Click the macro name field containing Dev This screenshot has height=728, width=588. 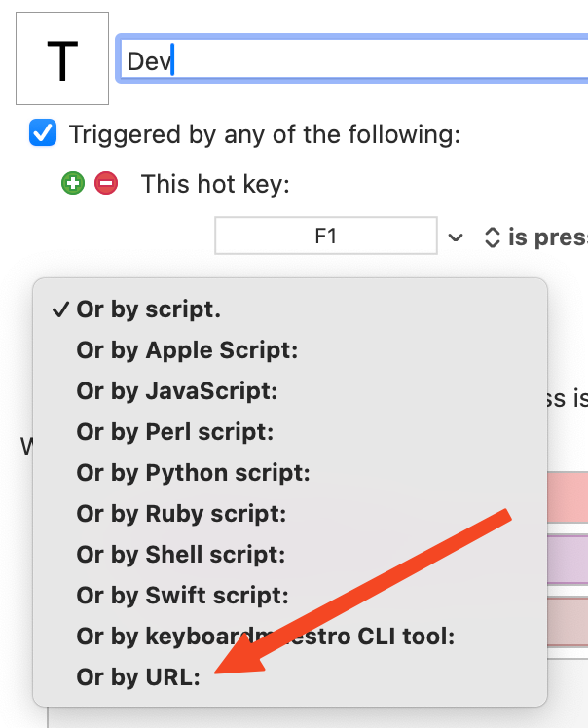pos(353,59)
